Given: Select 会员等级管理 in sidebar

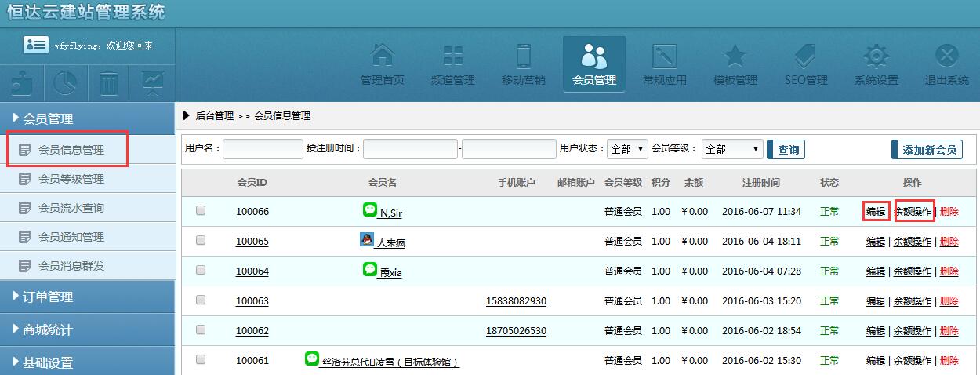Looking at the screenshot, I should pos(71,179).
